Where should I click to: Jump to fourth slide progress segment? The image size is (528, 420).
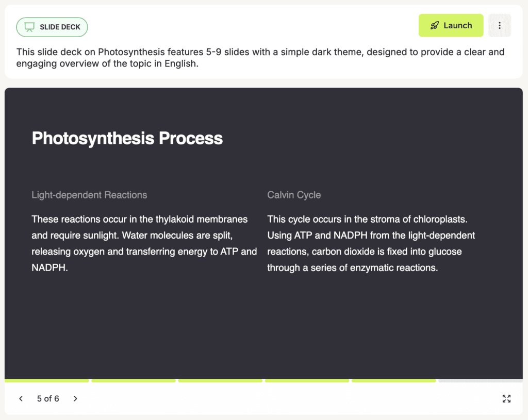click(x=307, y=381)
